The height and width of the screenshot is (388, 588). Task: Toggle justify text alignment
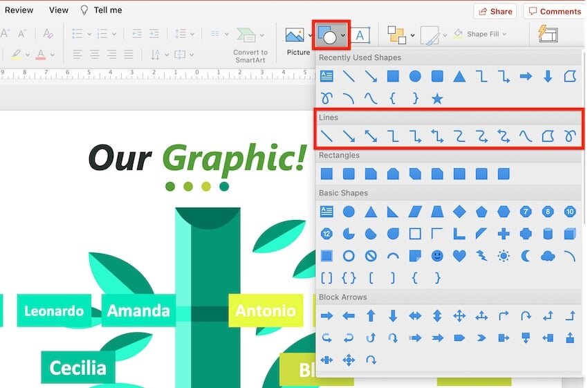click(128, 55)
